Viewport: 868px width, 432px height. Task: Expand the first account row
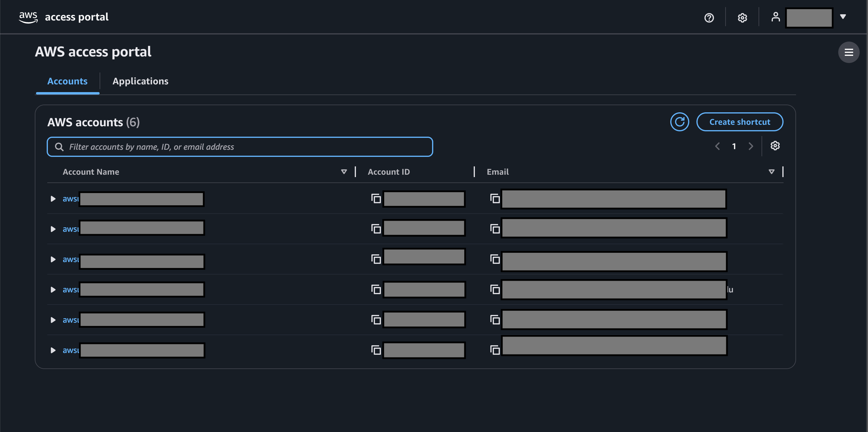(53, 199)
